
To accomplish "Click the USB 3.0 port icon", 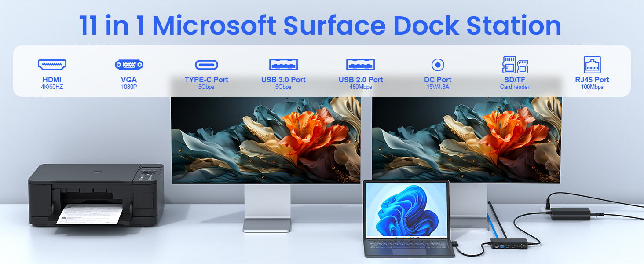I will point(283,65).
